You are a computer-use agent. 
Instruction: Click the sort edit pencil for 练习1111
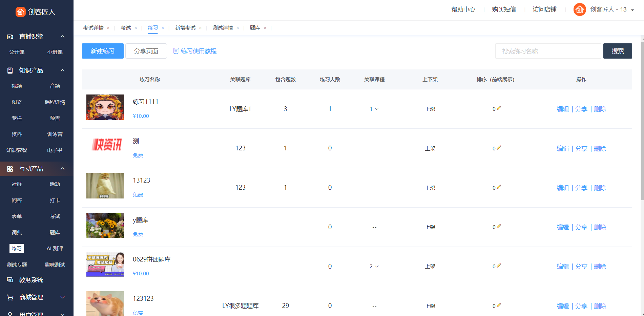tap(499, 108)
